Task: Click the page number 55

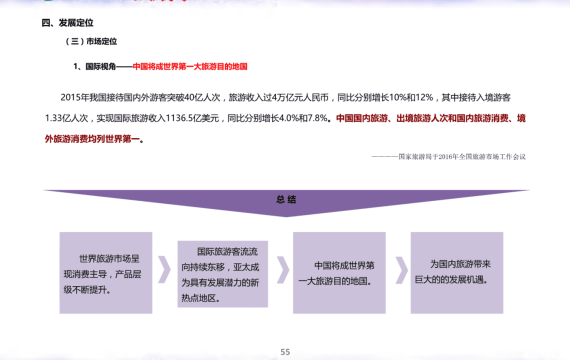Action: (285, 352)
